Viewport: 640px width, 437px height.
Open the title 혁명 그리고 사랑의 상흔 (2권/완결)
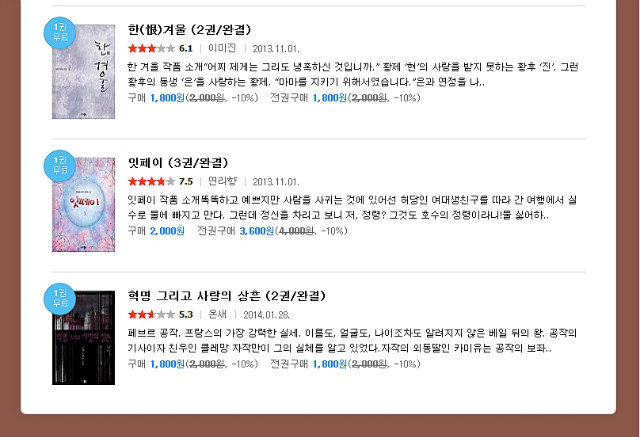point(227,296)
